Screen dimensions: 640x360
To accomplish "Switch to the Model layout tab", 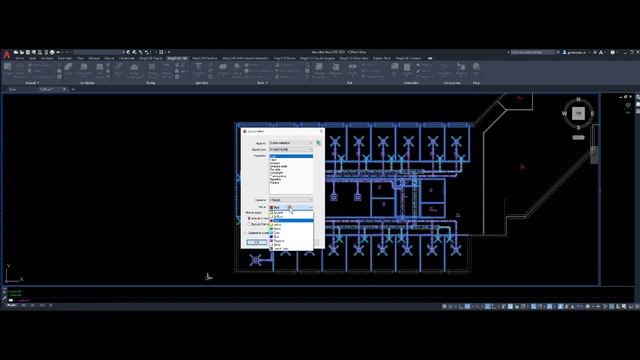I will coord(11,305).
